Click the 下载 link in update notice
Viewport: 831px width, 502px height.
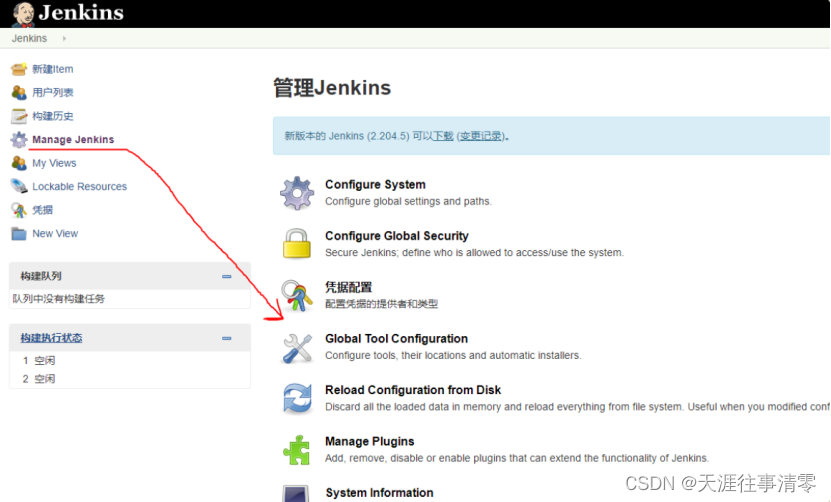[x=443, y=136]
